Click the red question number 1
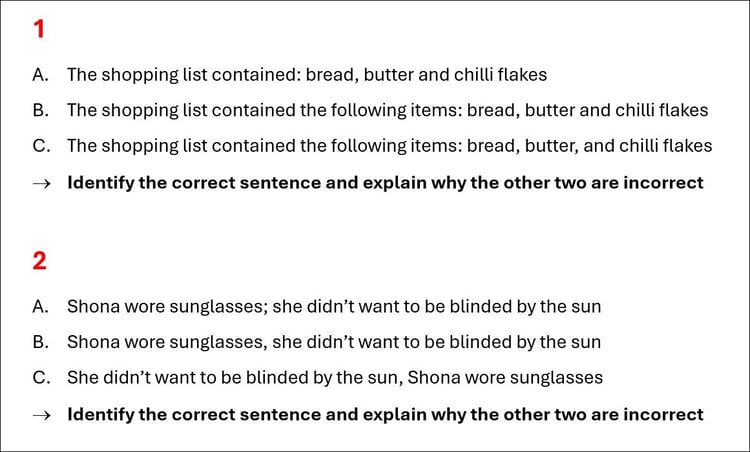 (39, 29)
